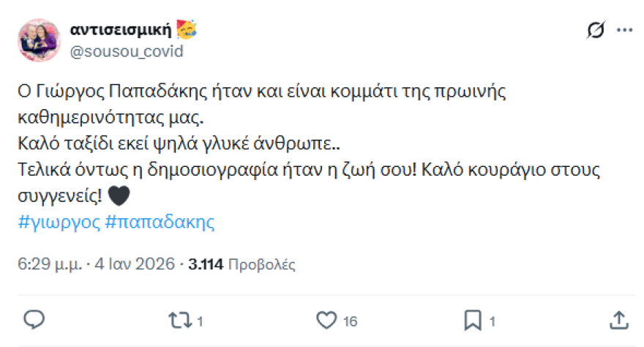644x347 pixels.
Task: Reply to the tweet via speech bubble icon
Action: (x=34, y=320)
